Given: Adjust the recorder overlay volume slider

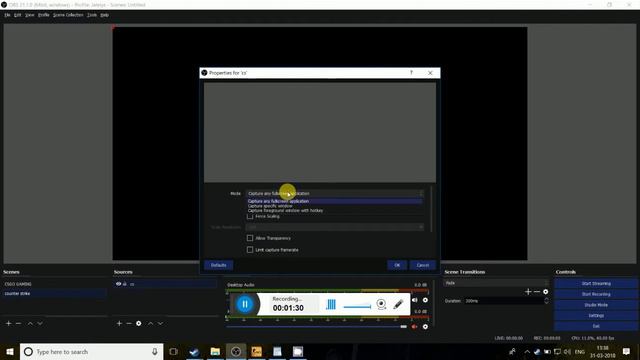Looking at the screenshot, I should (x=357, y=306).
